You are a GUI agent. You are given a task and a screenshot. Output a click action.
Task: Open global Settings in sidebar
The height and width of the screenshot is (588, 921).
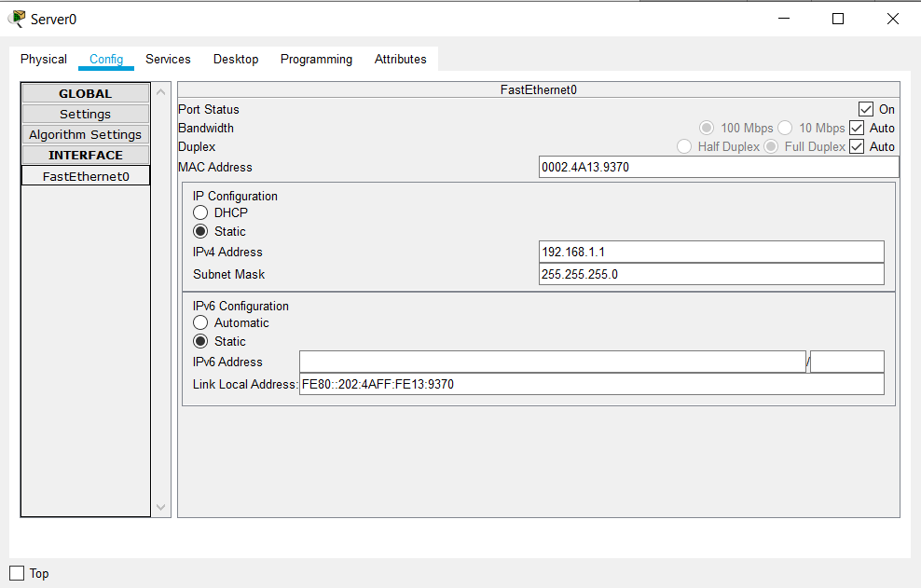(x=86, y=114)
